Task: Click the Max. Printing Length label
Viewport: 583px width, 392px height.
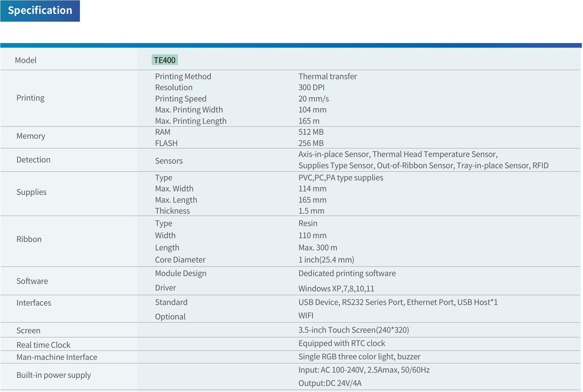Action: pos(191,121)
